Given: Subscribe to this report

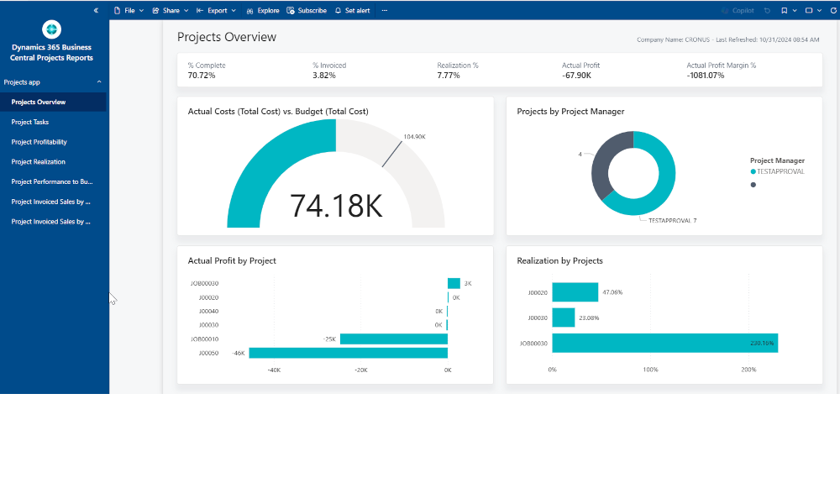Looking at the screenshot, I should (x=307, y=10).
